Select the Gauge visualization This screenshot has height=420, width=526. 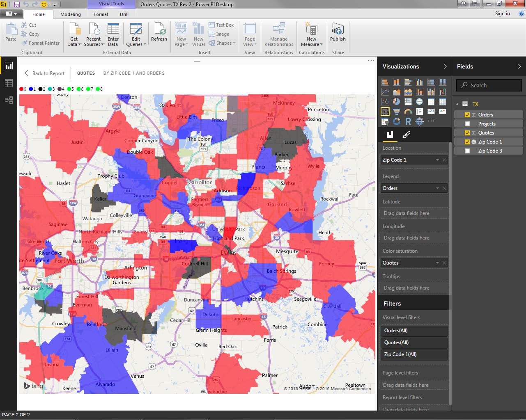[x=408, y=112]
